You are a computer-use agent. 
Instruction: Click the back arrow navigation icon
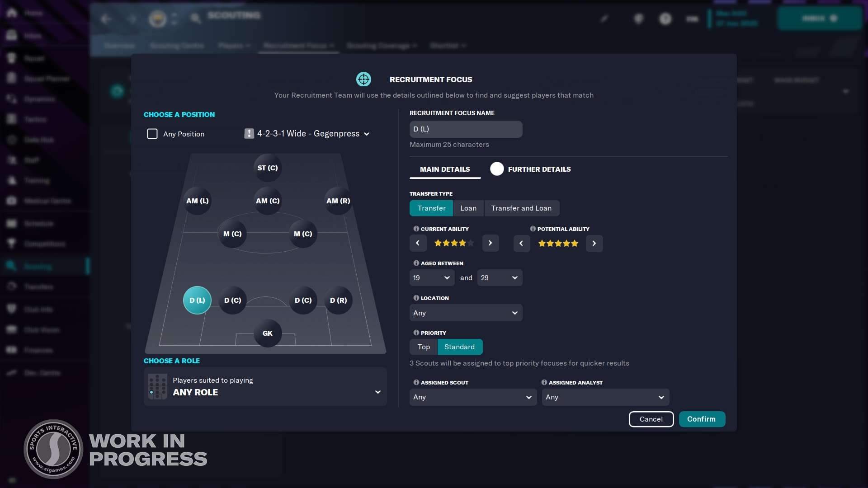105,18
